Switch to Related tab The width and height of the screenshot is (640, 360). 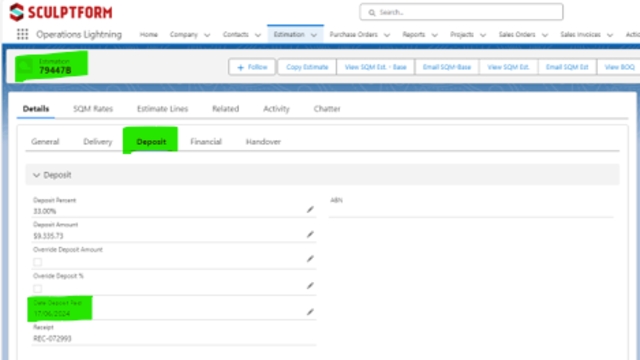coord(225,109)
